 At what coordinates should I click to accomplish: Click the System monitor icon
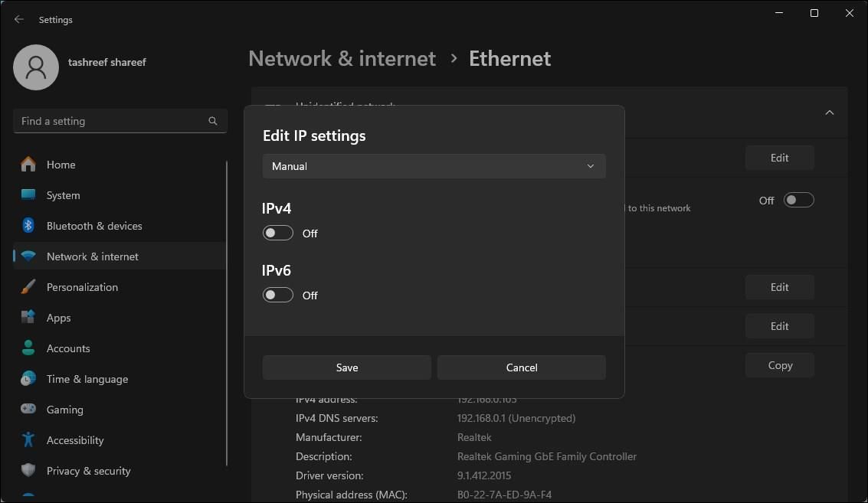28,195
